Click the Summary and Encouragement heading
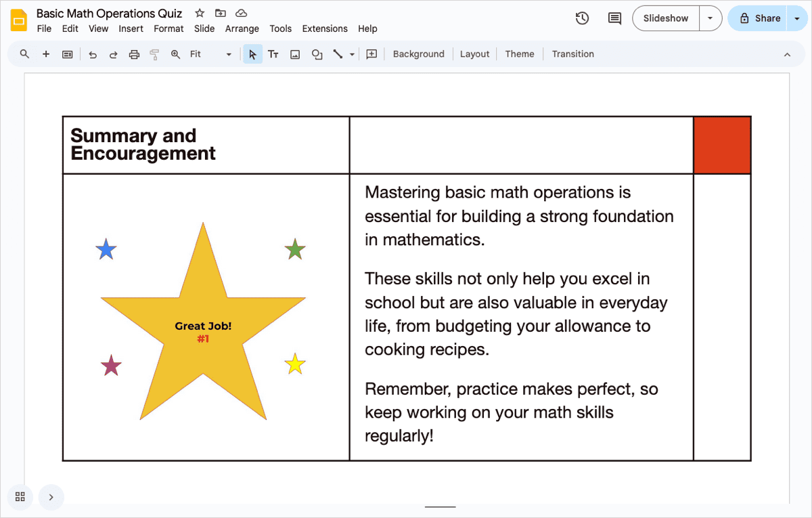 [x=143, y=144]
